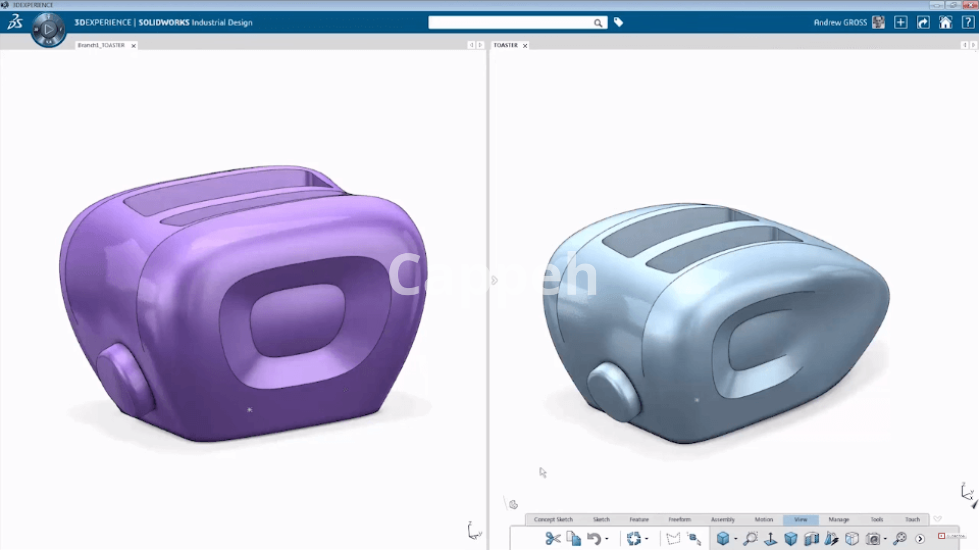Click the Andrew GROSS profile name
The width and height of the screenshot is (980, 550).
point(840,22)
